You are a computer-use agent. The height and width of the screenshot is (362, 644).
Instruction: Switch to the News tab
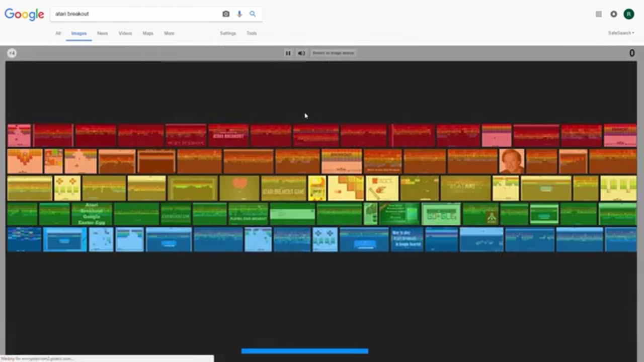(x=103, y=33)
